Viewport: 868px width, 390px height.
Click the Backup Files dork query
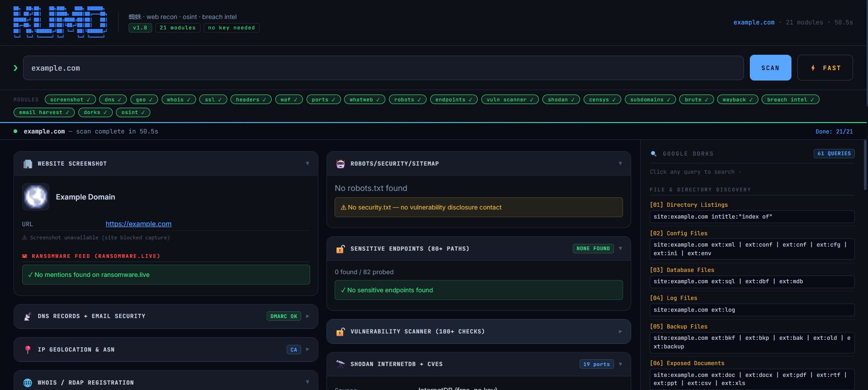click(752, 342)
